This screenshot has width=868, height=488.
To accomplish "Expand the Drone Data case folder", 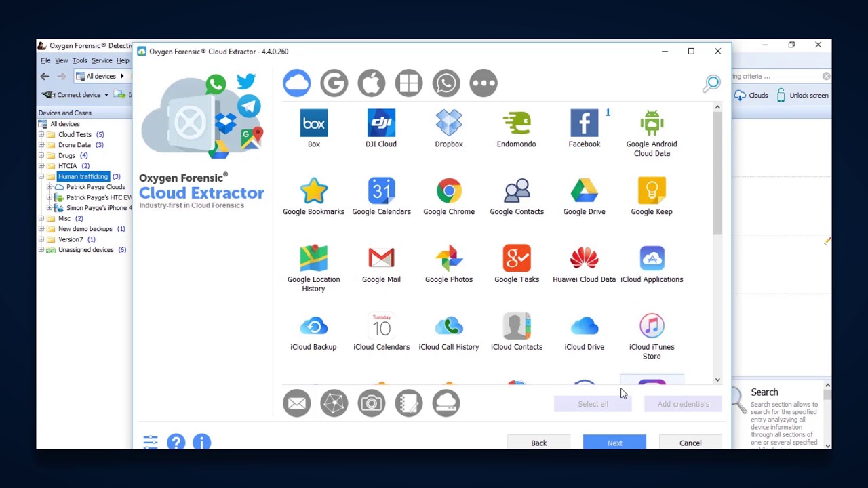I will click(x=41, y=145).
